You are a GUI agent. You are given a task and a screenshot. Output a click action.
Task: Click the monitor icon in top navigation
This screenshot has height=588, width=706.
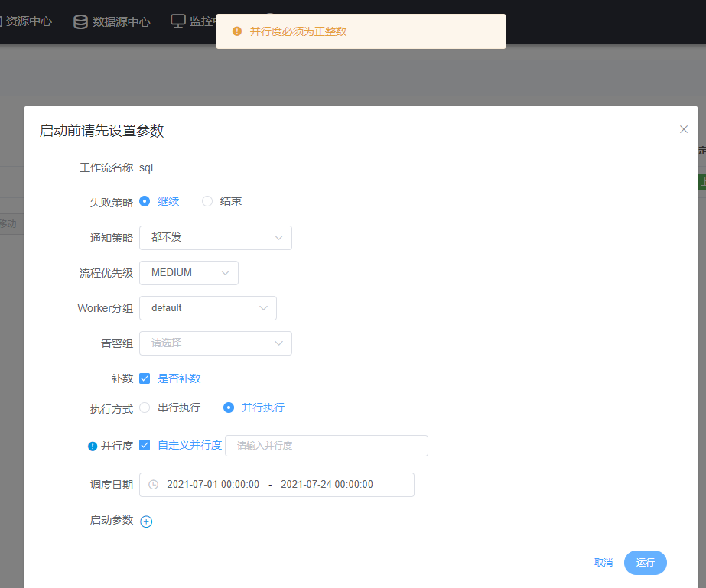point(178,21)
